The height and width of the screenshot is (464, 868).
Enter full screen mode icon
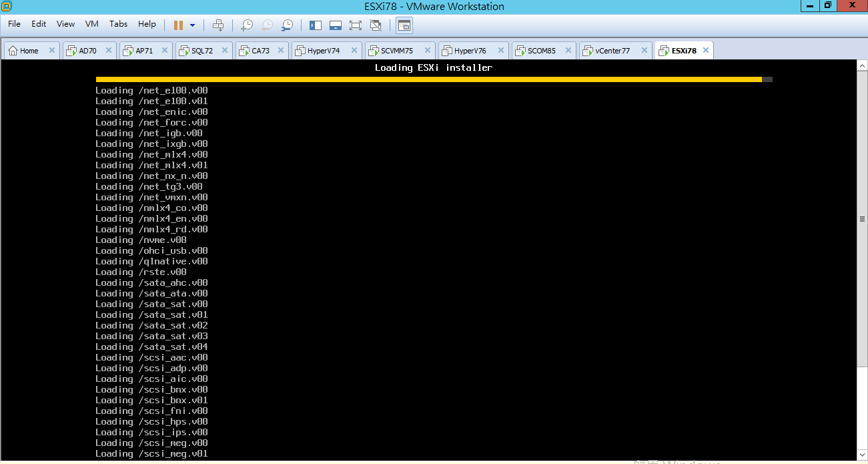[356, 25]
